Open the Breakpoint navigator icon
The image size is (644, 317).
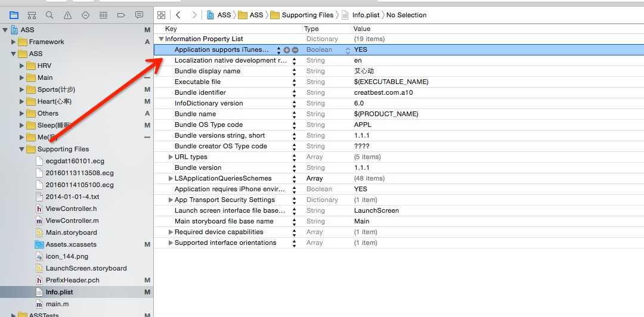tap(120, 15)
